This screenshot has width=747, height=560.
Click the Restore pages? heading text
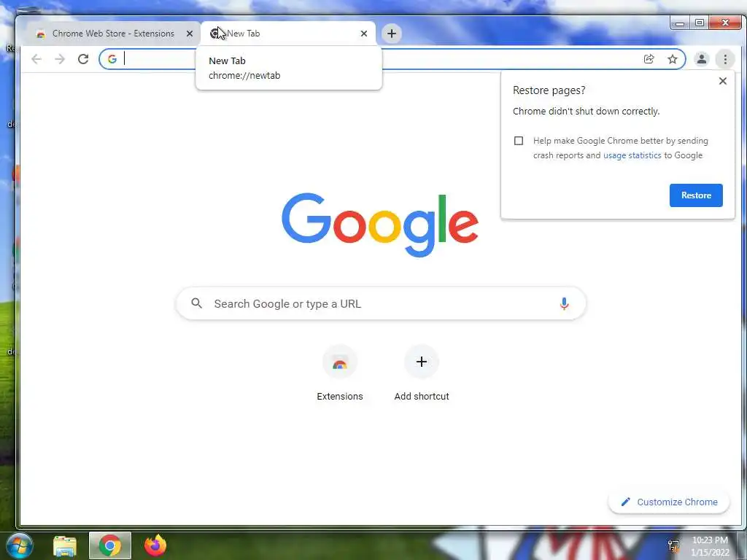pyautogui.click(x=549, y=90)
